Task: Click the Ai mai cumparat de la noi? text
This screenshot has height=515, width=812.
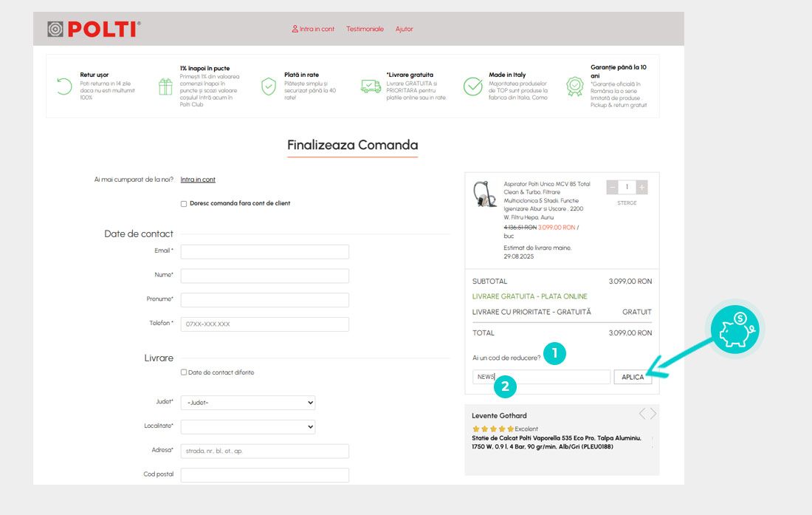Action: pyautogui.click(x=134, y=180)
